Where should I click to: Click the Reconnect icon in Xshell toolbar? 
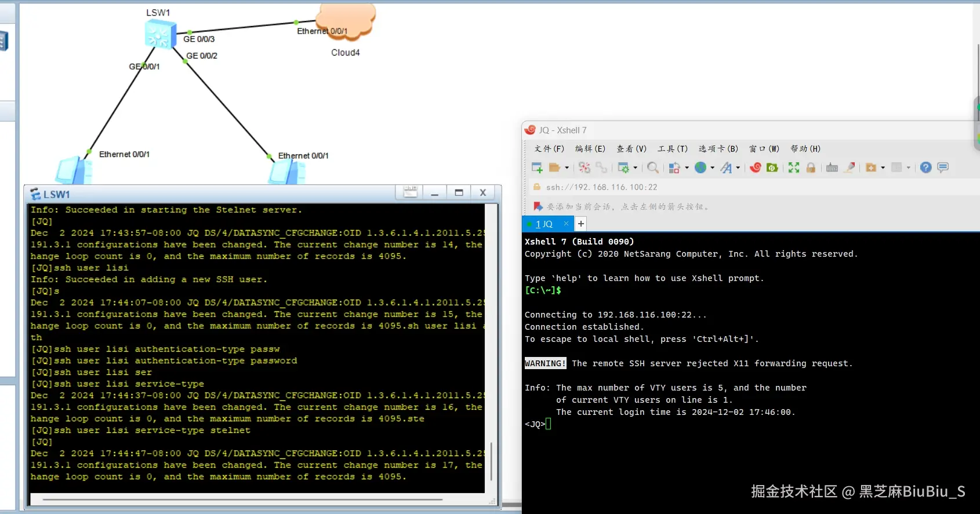[585, 167]
